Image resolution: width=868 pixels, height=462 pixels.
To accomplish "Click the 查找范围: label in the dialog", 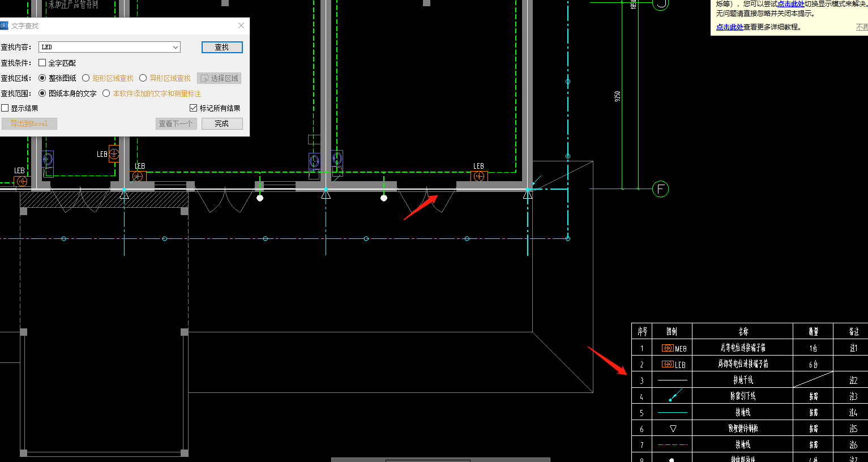I will (x=16, y=93).
